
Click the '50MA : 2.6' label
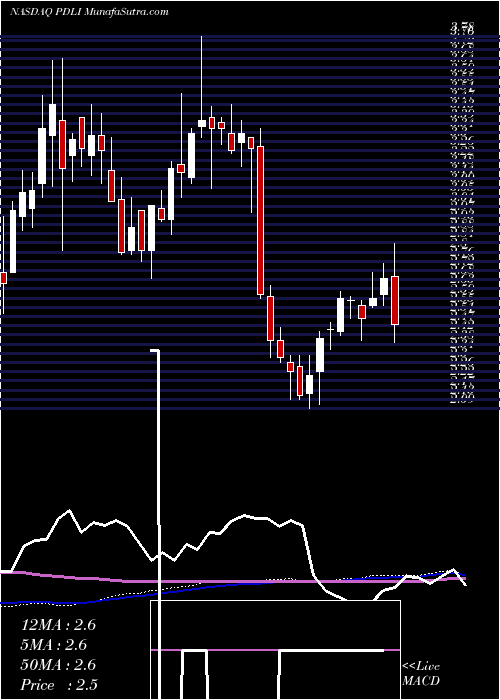58,665
